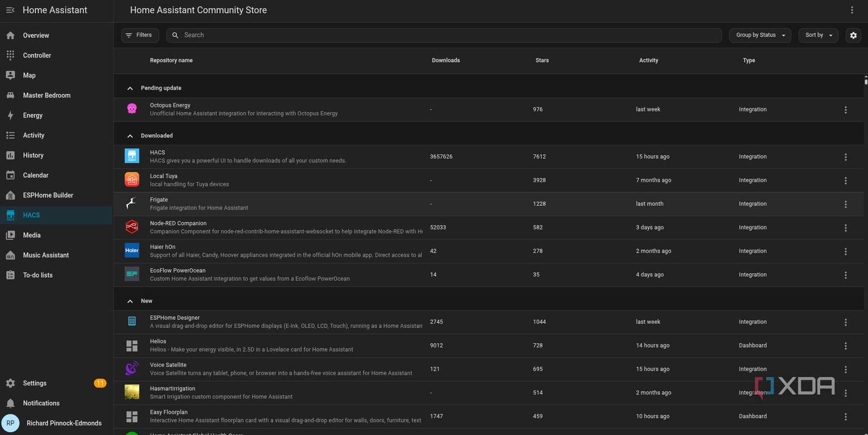Click the EcoFlow PowerOcean repository icon
The width and height of the screenshot is (868, 435).
132,274
